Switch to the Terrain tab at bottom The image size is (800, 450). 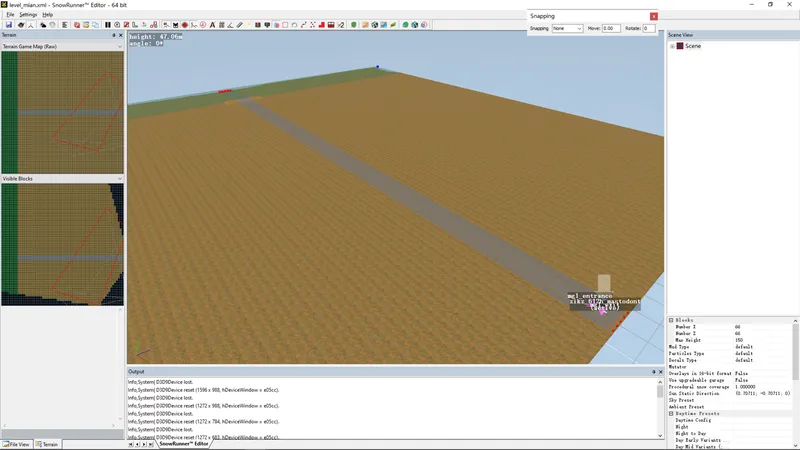[x=46, y=444]
